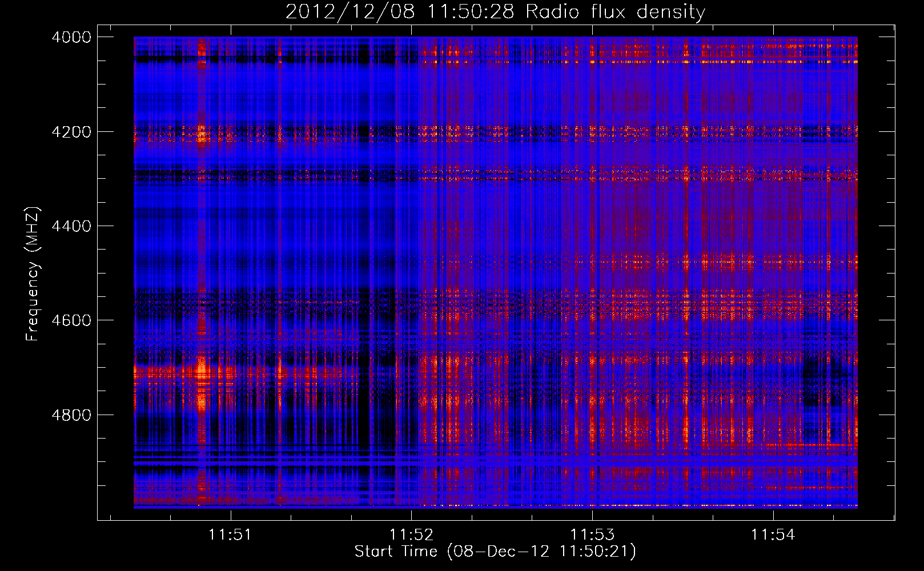Click the 4200 frequency tick label
924x571 pixels.
click(71, 132)
